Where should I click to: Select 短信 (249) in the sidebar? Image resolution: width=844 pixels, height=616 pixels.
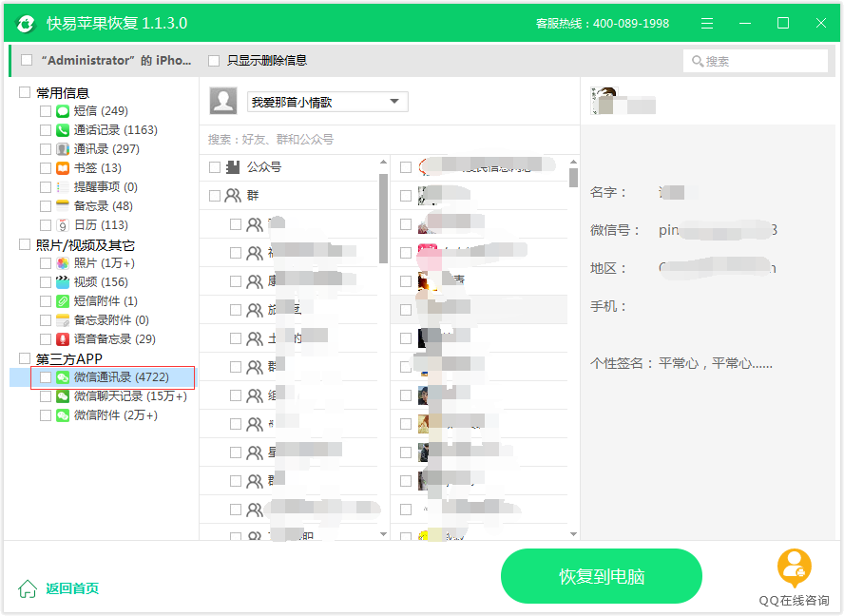click(101, 111)
